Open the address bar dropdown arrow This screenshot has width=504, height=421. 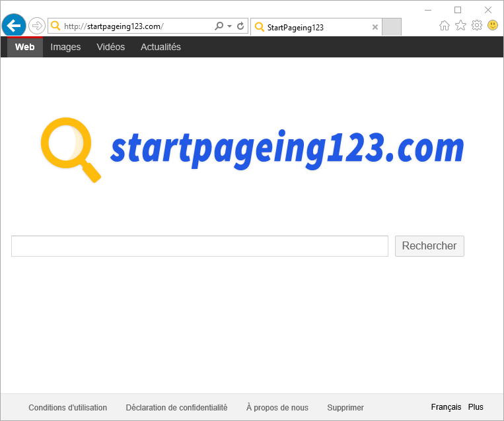[229, 26]
